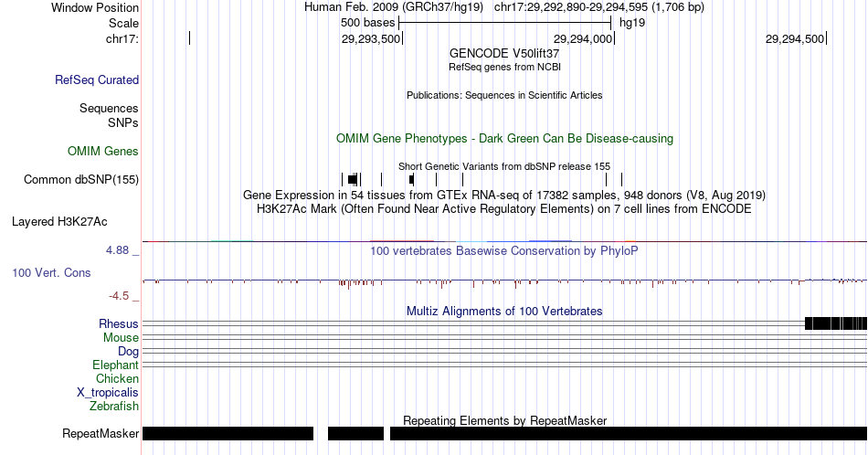The image size is (868, 455).
Task: Click the leftmost Common dbSNP variant tick
Action: pos(342,179)
